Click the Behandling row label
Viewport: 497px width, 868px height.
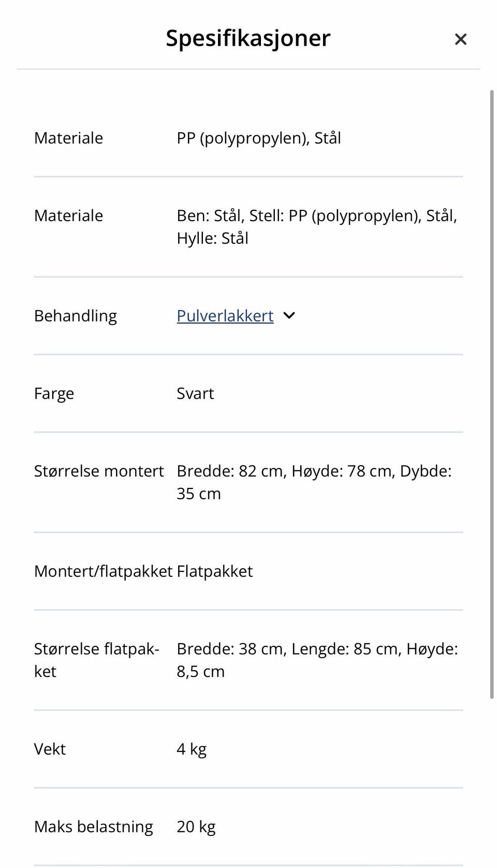point(76,316)
